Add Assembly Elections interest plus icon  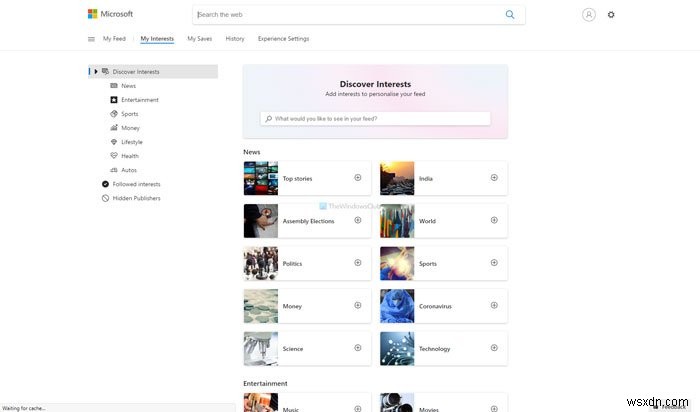[358, 220]
